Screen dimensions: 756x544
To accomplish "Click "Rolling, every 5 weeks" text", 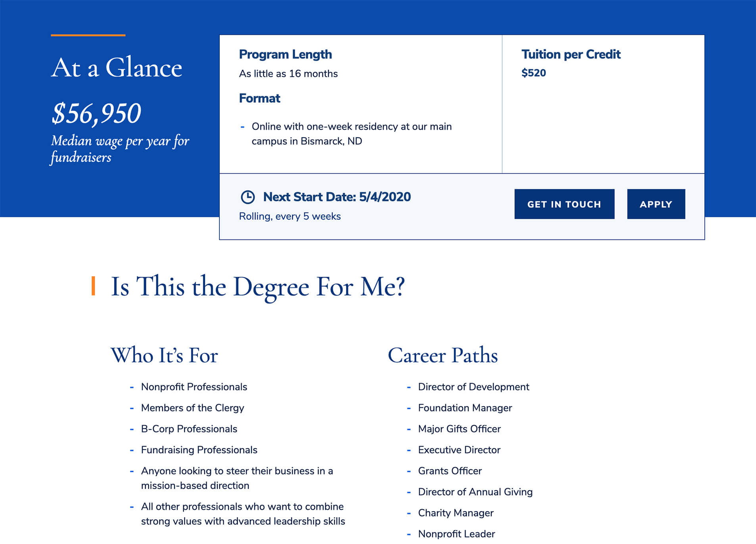I will point(290,216).
